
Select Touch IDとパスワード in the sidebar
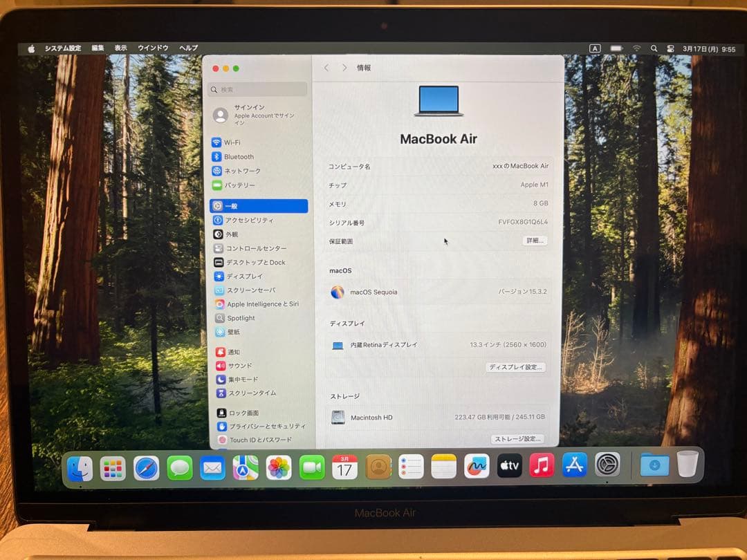coord(249,440)
